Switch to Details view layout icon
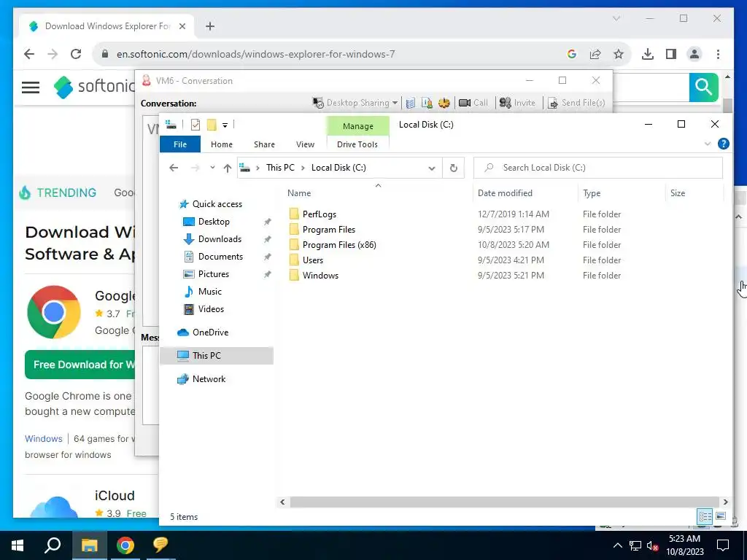 click(x=705, y=516)
